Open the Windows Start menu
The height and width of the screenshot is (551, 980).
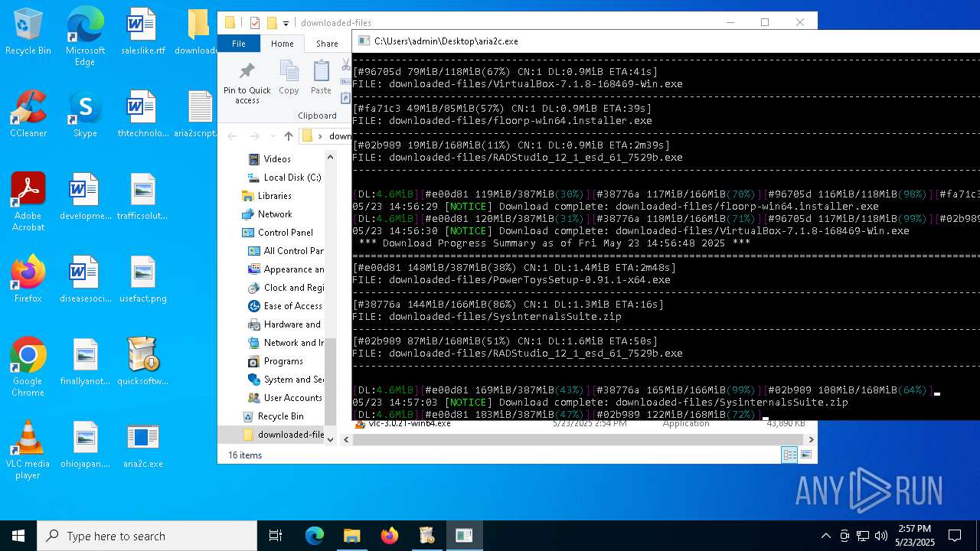tap(18, 536)
